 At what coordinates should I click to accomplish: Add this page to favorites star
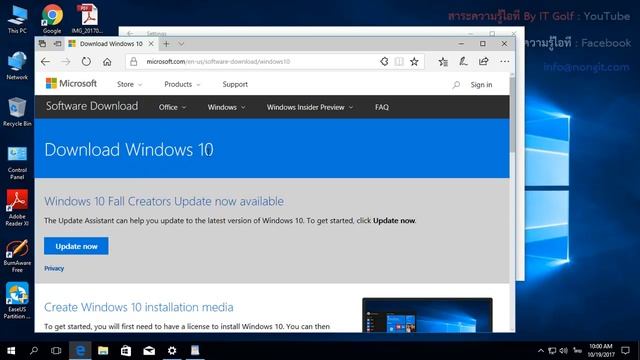414,62
